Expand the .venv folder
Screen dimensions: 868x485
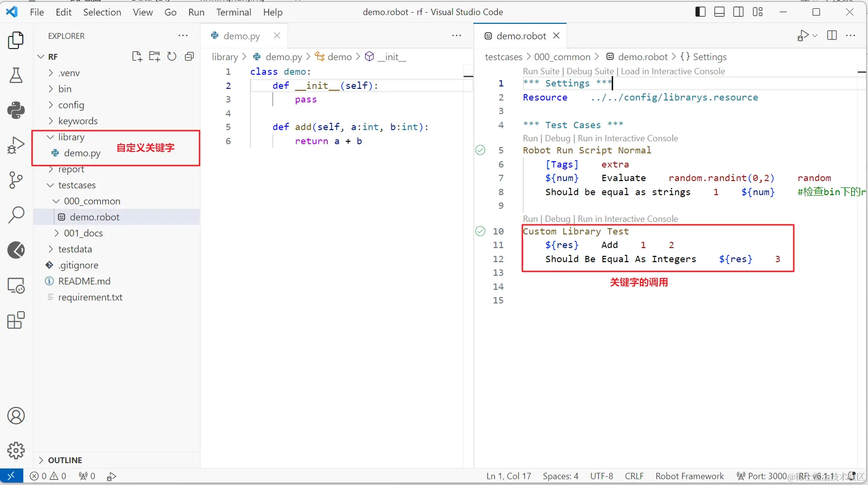[x=51, y=73]
